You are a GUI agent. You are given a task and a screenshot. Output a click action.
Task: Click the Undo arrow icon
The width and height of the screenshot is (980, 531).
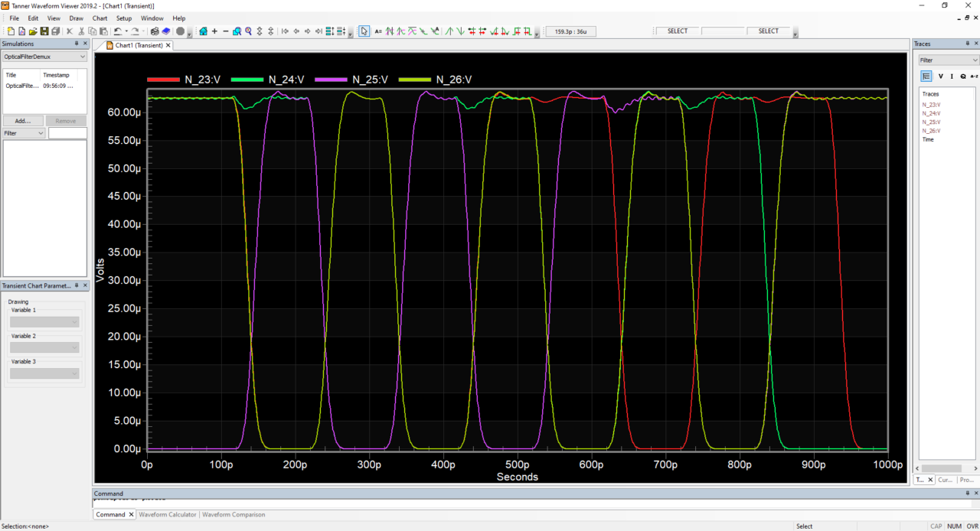[117, 31]
